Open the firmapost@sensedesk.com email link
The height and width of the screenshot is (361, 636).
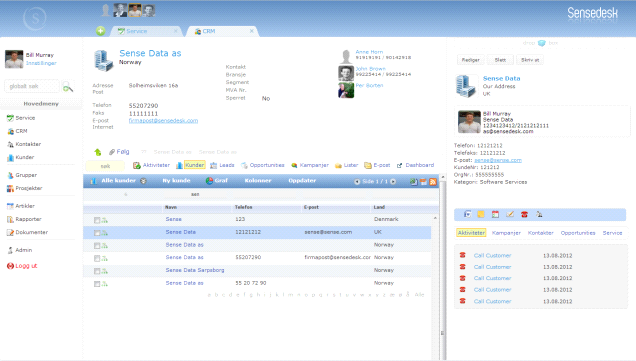163,120
